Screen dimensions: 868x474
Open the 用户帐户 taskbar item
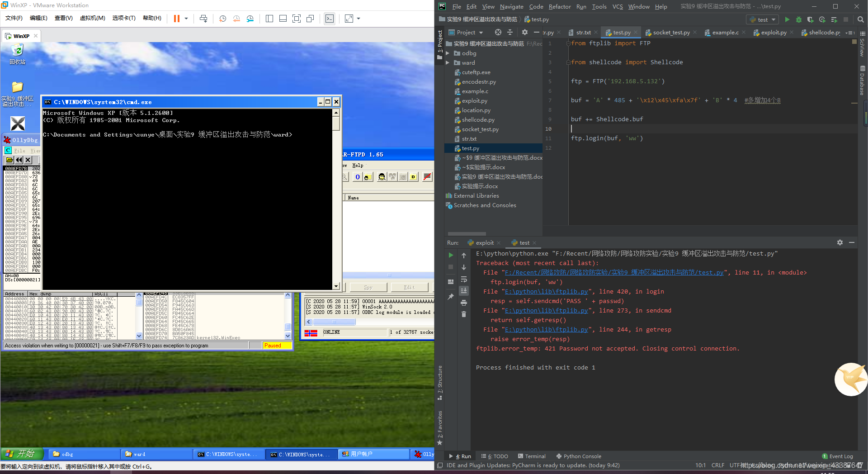[x=373, y=454]
